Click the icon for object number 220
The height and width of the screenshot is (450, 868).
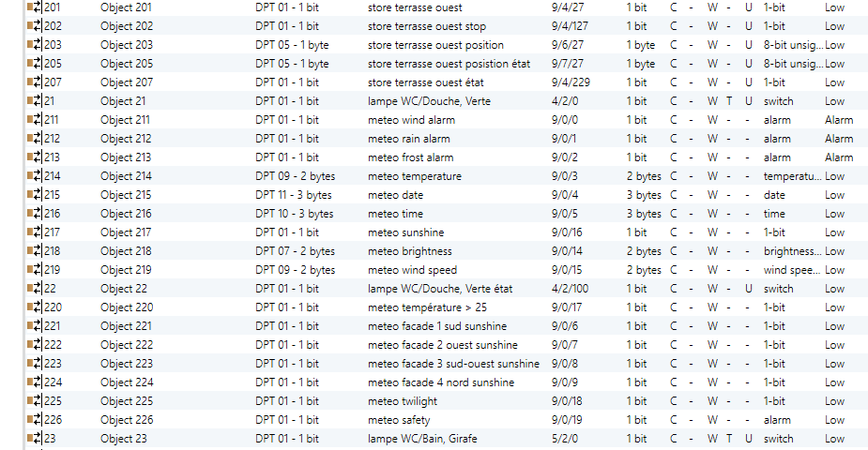pyautogui.click(x=35, y=307)
